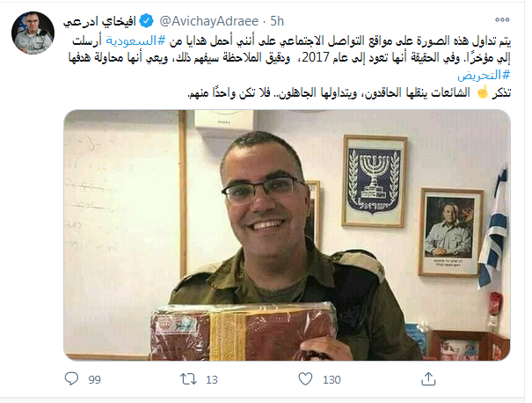The width and height of the screenshot is (532, 403).
Task: Click the display name افيخاي ادرعي
Action: (99, 21)
